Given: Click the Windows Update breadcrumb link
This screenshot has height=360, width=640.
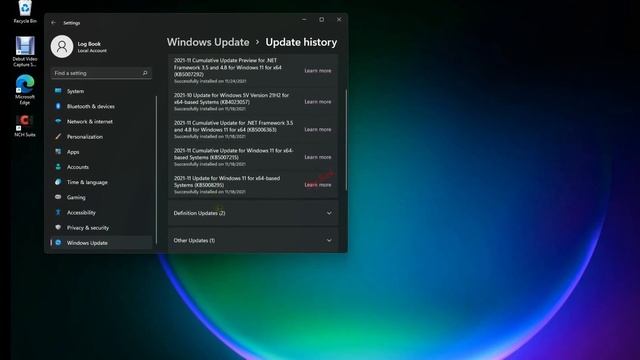Looking at the screenshot, I should click(x=208, y=42).
